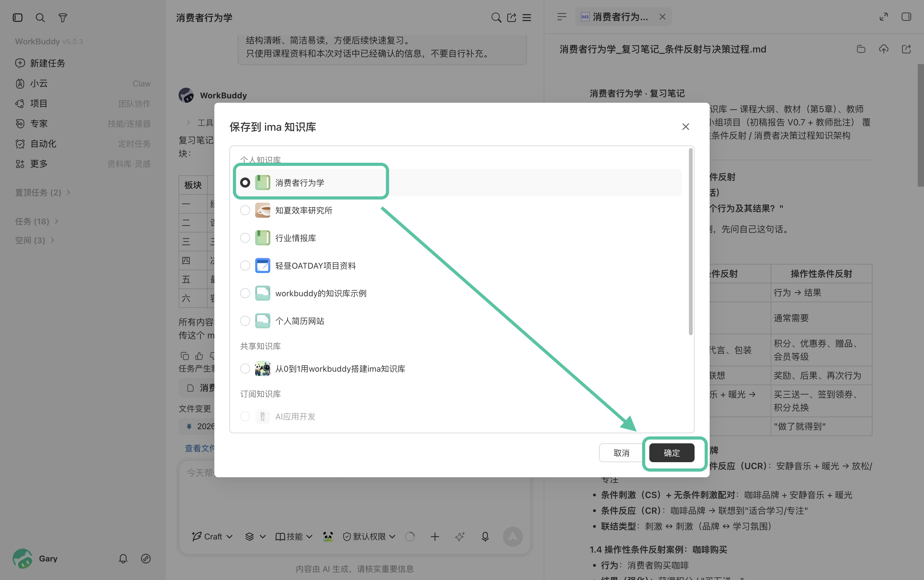Open the 默认权限 dropdown
This screenshot has height=580, width=924.
pos(369,536)
